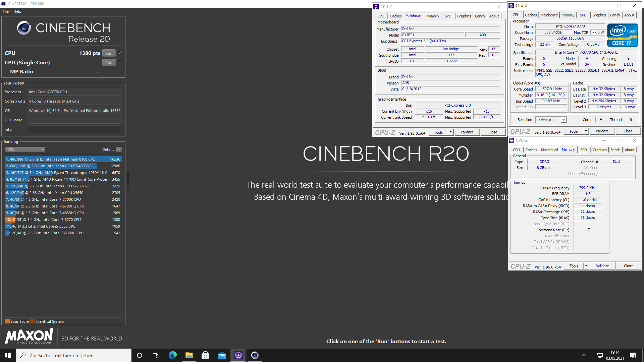
Task: Click the Your Score orange legend swatch
Action: coord(7,321)
